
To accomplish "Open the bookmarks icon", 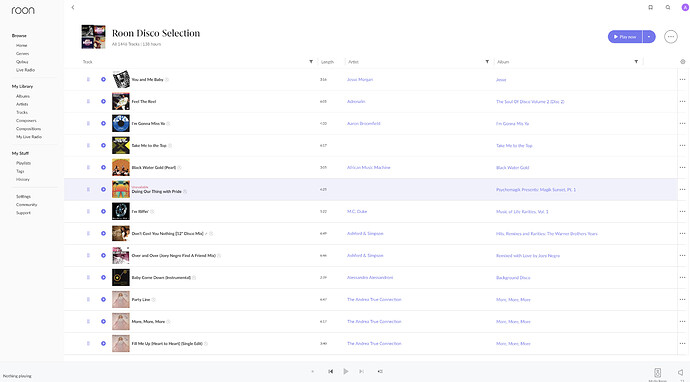I will click(x=650, y=7).
